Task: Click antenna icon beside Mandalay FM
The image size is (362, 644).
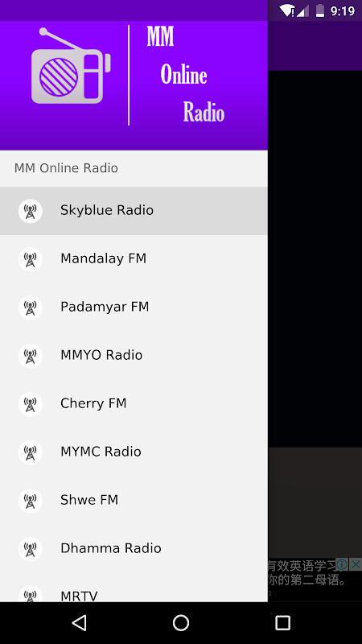Action: (x=31, y=259)
